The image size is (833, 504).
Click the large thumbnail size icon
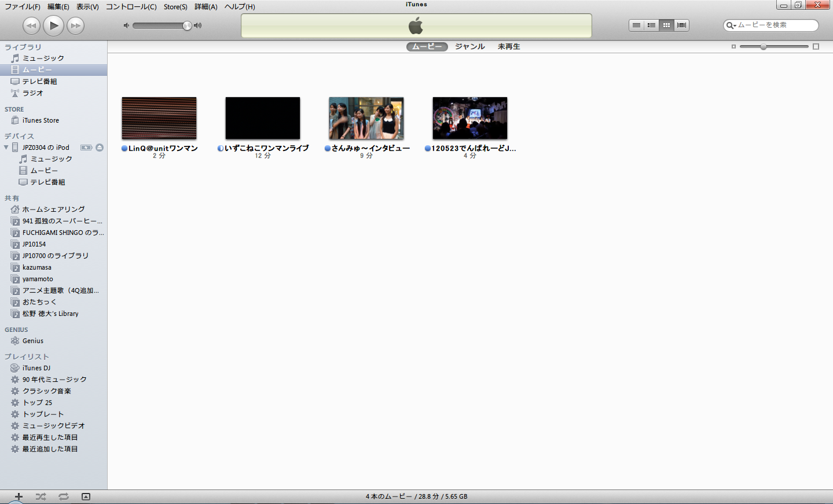click(x=816, y=47)
